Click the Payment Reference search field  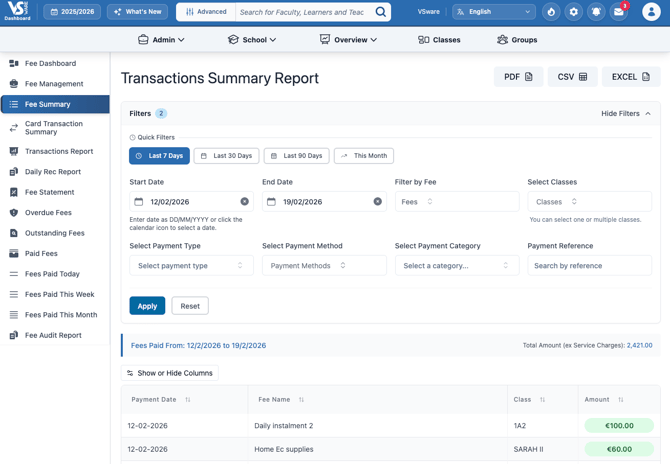tap(589, 266)
